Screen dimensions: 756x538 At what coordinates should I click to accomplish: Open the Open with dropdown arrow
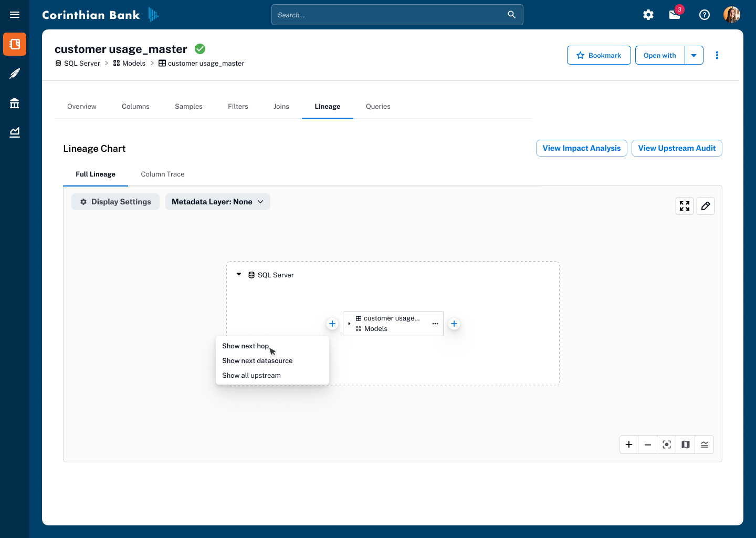click(x=694, y=55)
